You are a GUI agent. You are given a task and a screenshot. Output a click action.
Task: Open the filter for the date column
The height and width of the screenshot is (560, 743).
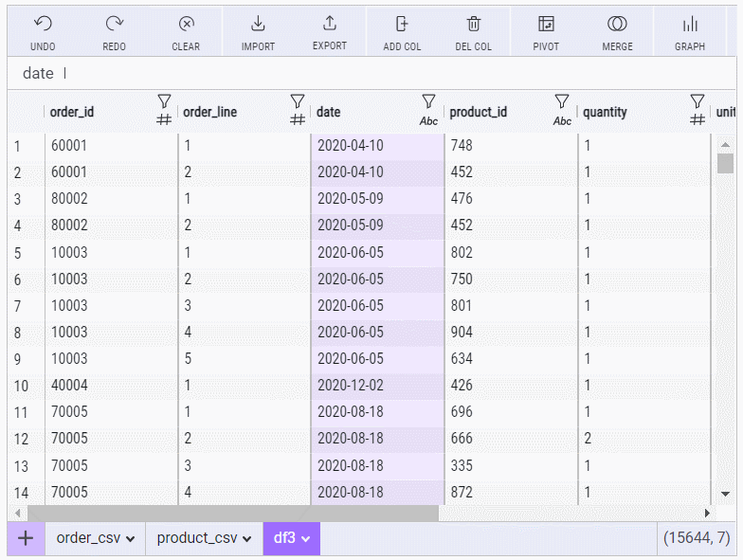[x=428, y=101]
